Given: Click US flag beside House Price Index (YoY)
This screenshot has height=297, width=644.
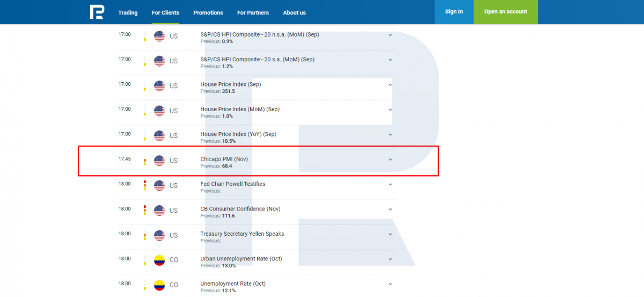Looking at the screenshot, I should pyautogui.click(x=159, y=136).
